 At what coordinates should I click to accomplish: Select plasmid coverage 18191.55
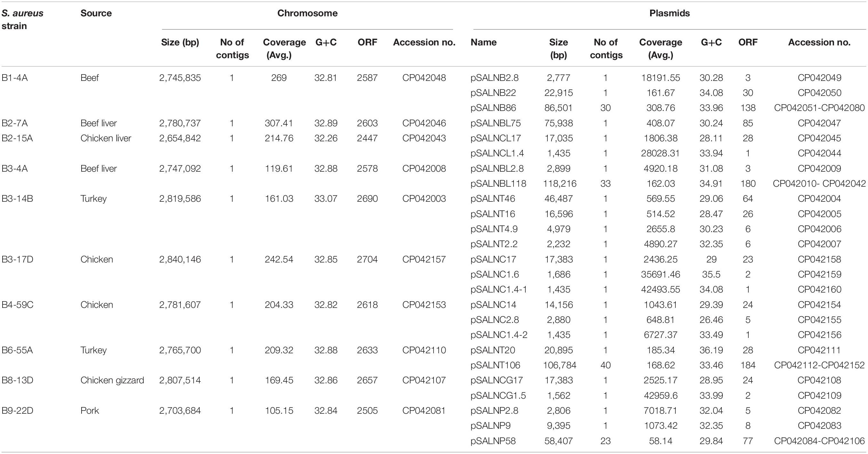point(660,78)
